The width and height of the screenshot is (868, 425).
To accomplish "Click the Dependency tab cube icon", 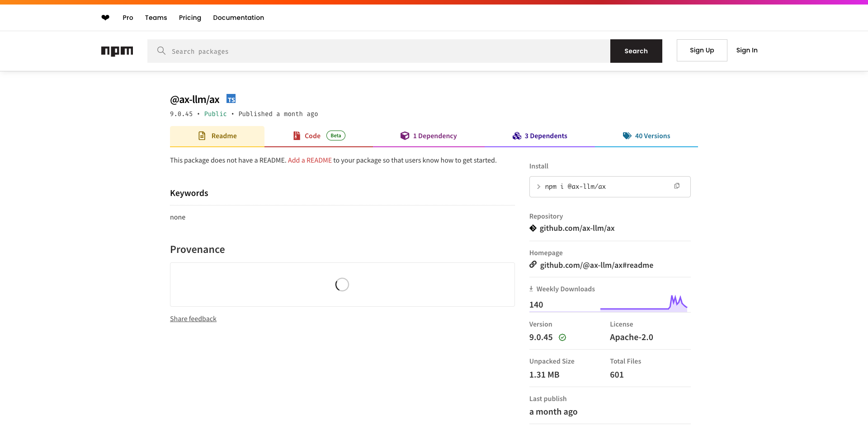I will pyautogui.click(x=405, y=135).
